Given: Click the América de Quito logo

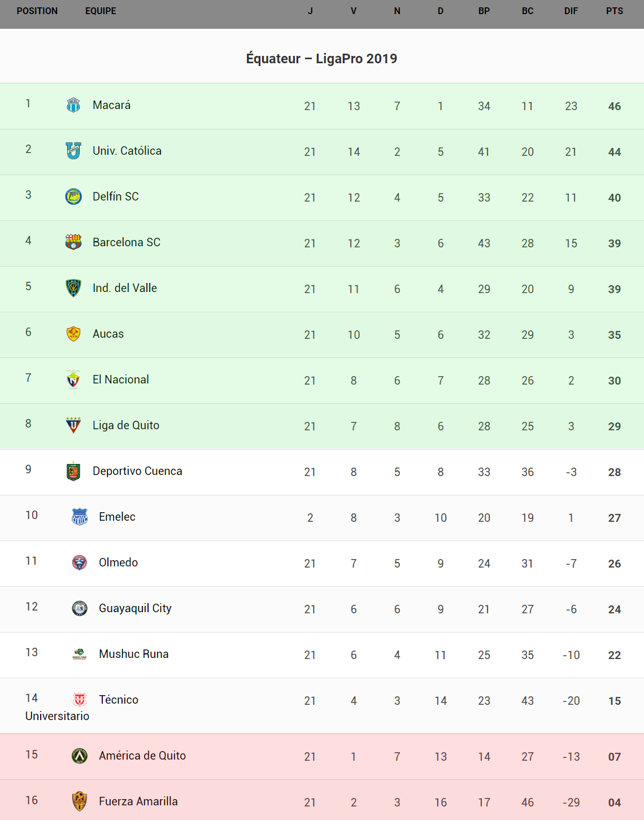Looking at the screenshot, I should tap(80, 756).
